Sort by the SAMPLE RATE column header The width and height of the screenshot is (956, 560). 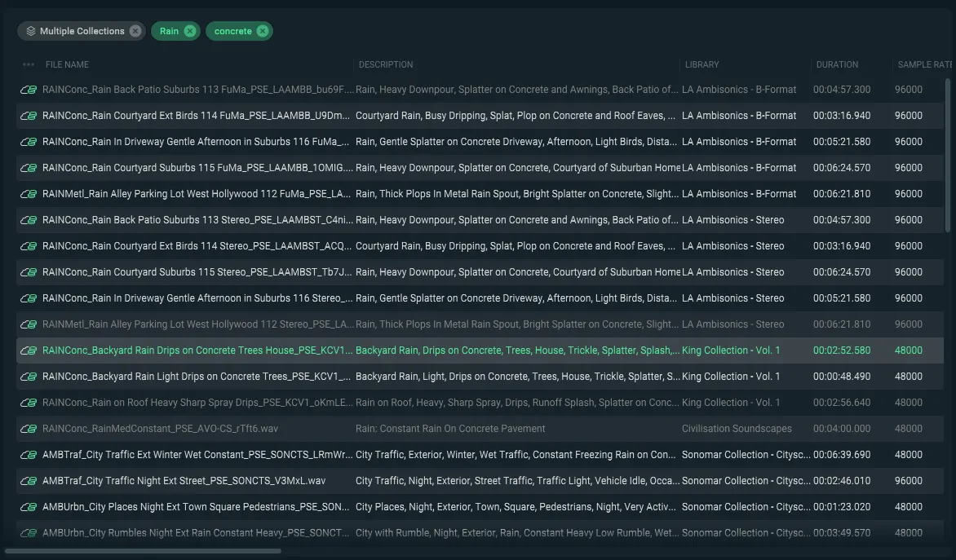[x=925, y=64]
